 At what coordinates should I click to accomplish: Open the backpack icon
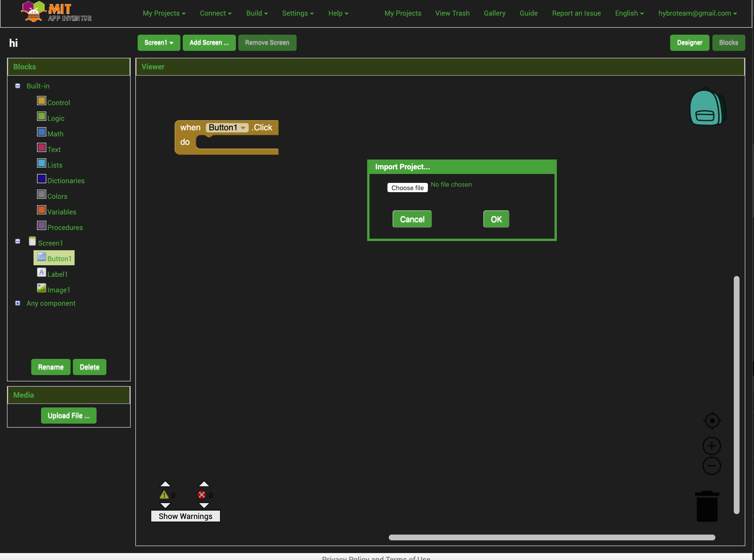pyautogui.click(x=708, y=107)
